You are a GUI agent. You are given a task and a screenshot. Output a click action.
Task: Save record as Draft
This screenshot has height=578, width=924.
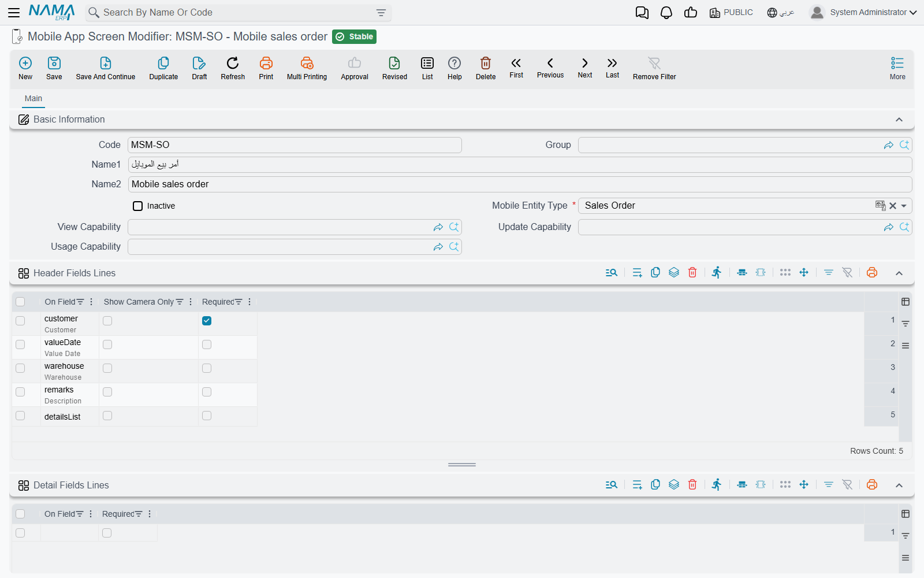(x=199, y=68)
